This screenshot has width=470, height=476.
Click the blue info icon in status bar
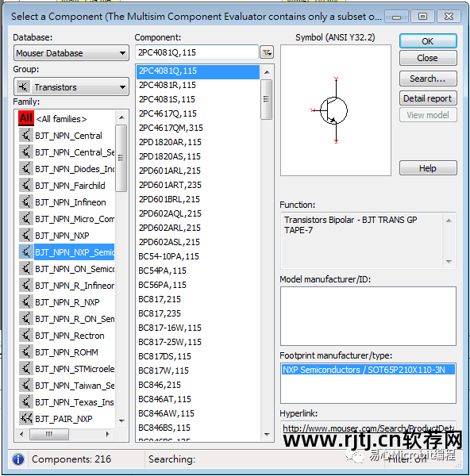tap(18, 459)
